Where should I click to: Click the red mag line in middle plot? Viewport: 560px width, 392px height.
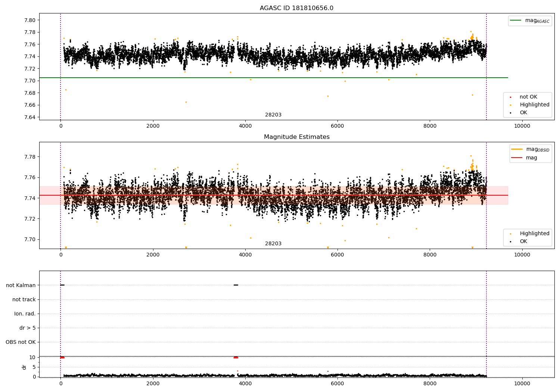(273, 195)
